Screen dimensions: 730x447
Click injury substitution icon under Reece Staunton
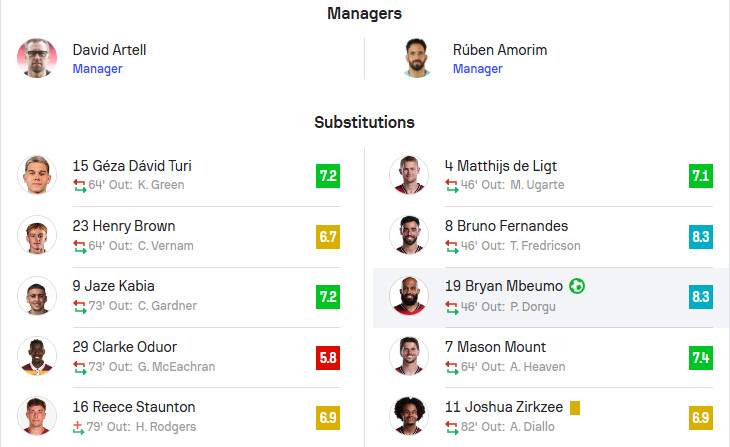pyautogui.click(x=80, y=426)
